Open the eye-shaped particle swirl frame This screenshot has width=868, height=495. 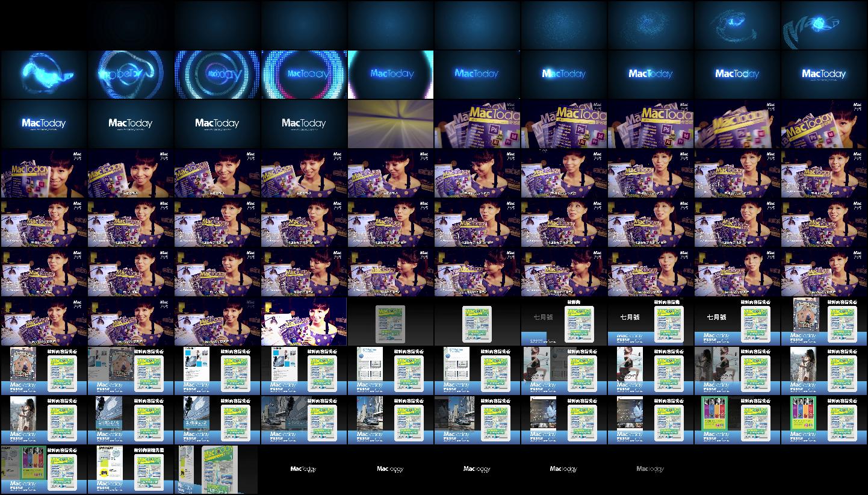point(737,25)
